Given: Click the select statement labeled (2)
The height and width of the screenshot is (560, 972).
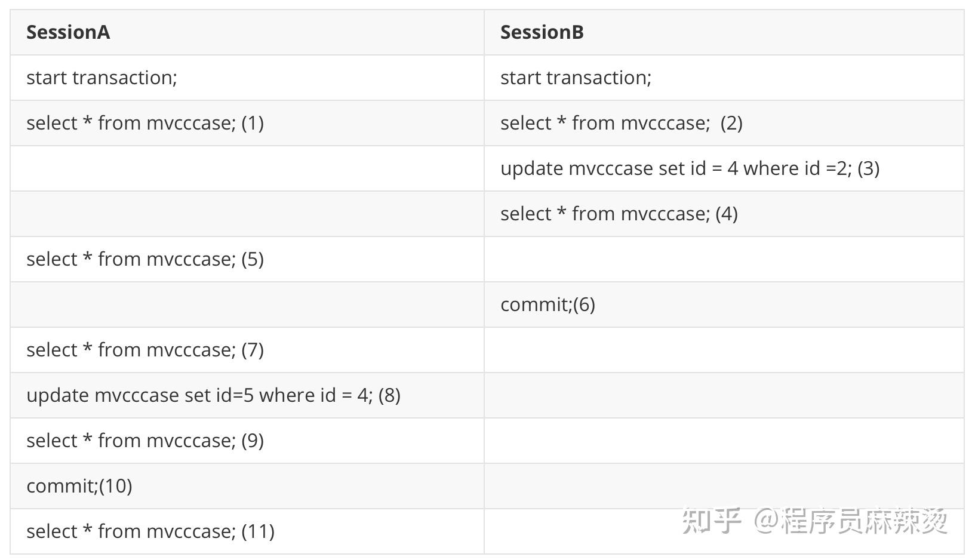Looking at the screenshot, I should click(621, 123).
